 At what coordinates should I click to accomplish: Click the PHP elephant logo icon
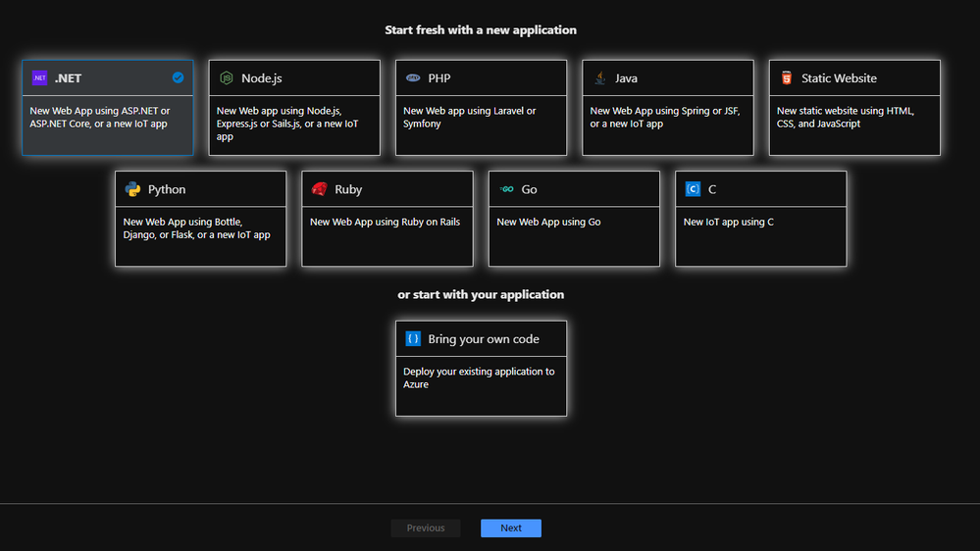coord(413,78)
